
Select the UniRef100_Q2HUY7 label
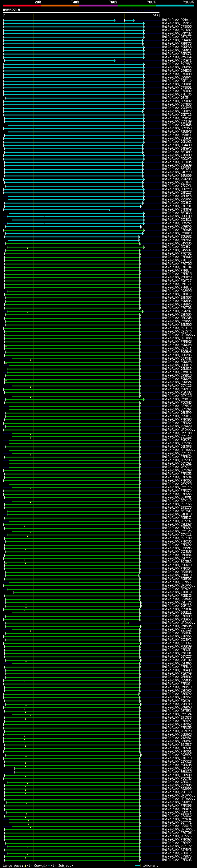tap(177, 111)
